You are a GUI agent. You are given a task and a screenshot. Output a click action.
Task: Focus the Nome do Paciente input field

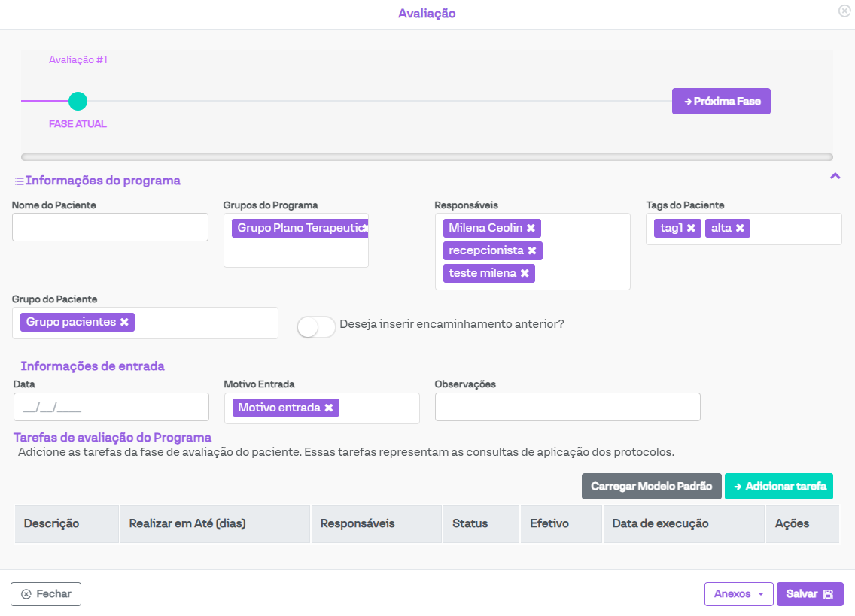click(110, 227)
